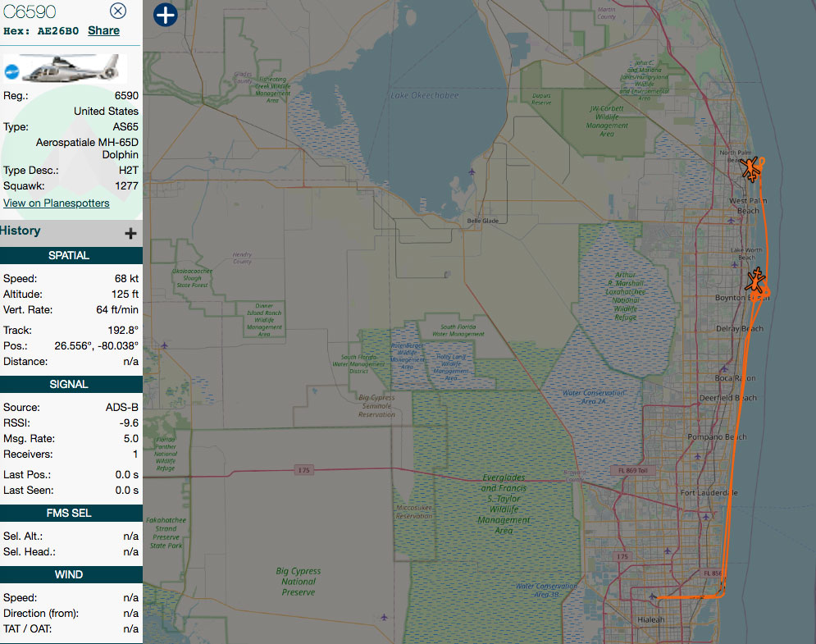Image resolution: width=816 pixels, height=644 pixels.
Task: Select the helicopter icon near North Palm Beach
Action: 750,169
